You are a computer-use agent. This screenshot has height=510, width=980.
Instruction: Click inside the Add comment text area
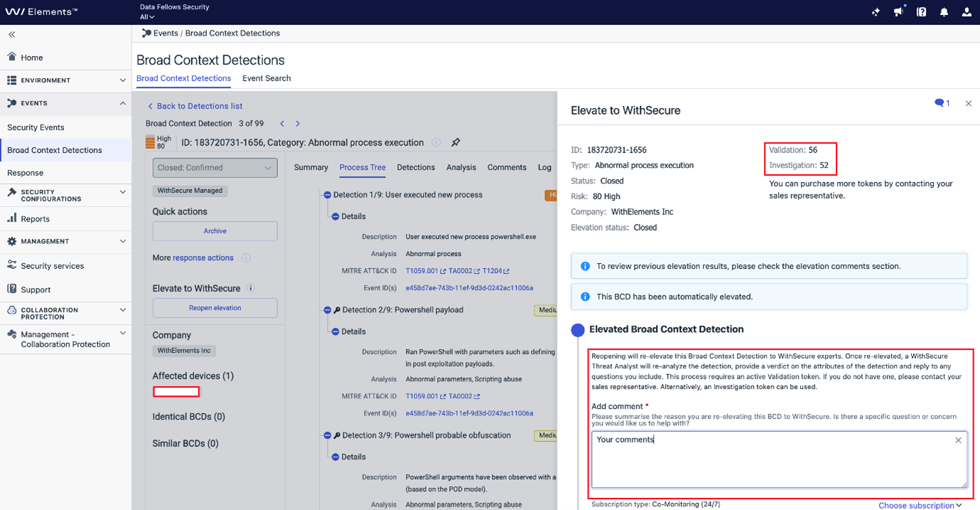point(779,459)
